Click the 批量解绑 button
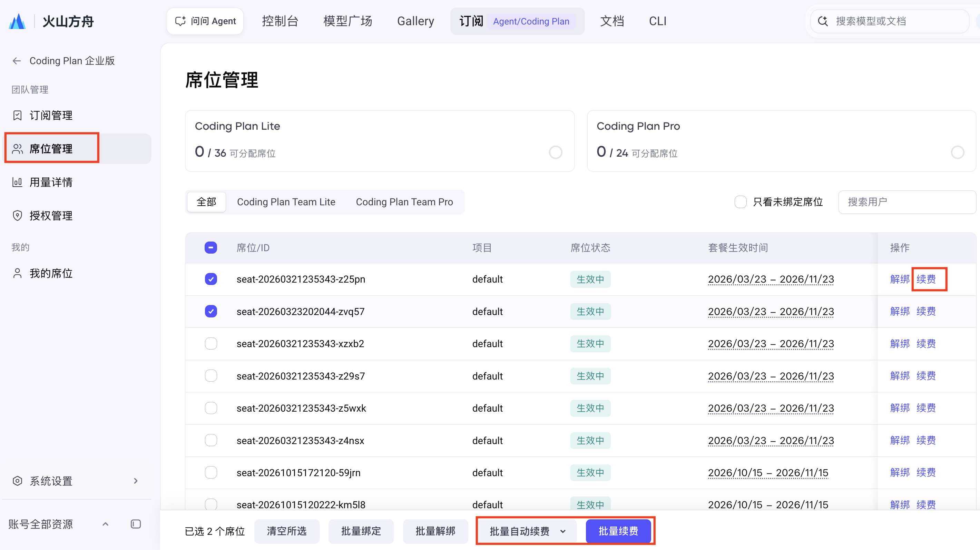The height and width of the screenshot is (550, 980). [x=435, y=531]
